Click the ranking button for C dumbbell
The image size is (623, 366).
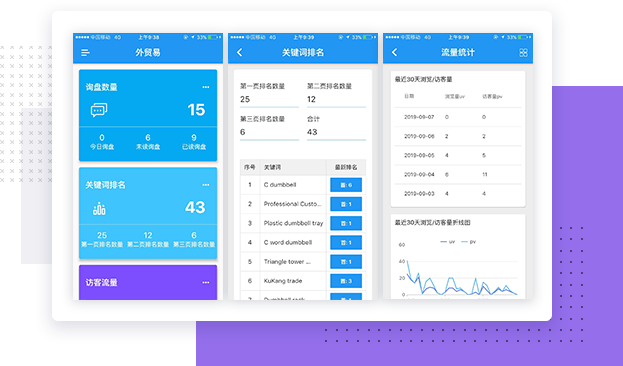346,185
